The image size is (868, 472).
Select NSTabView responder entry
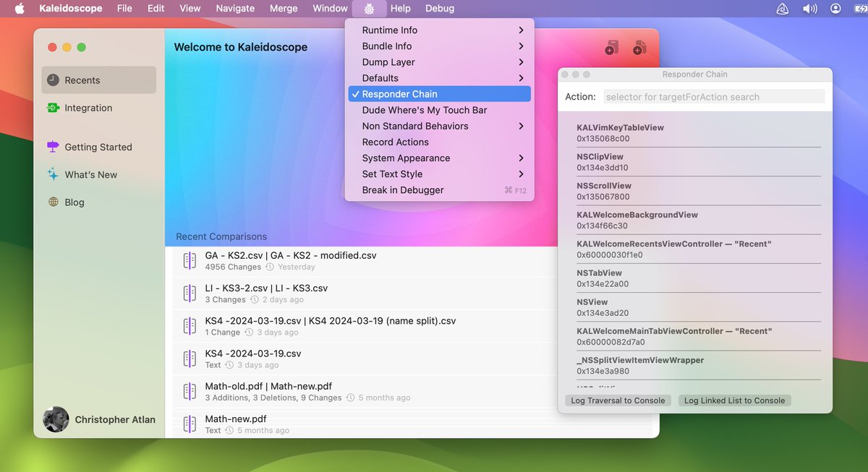pyautogui.click(x=699, y=278)
